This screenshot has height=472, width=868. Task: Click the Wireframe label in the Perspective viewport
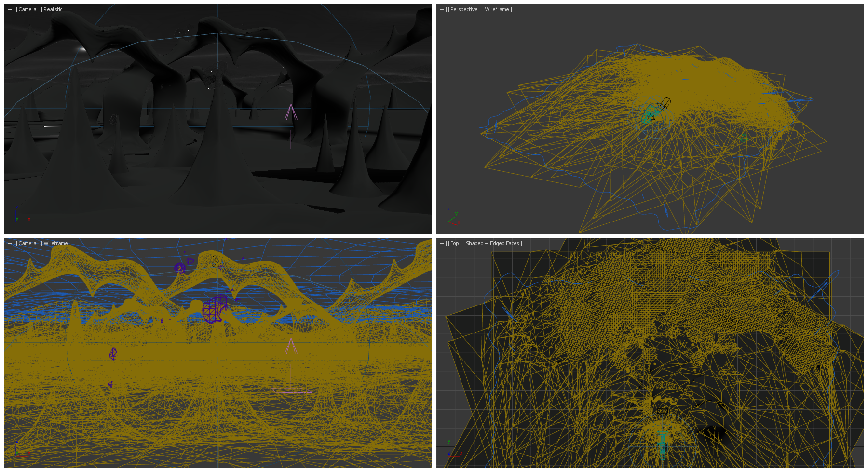click(x=497, y=9)
